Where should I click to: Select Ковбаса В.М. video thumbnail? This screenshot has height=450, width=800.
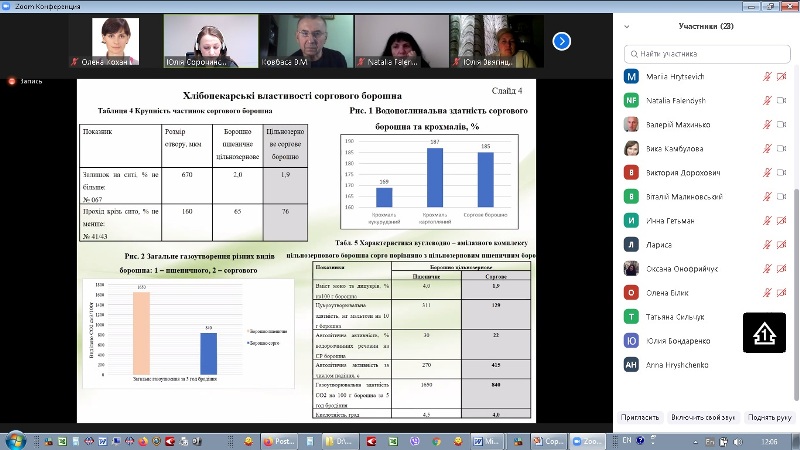pyautogui.click(x=306, y=41)
